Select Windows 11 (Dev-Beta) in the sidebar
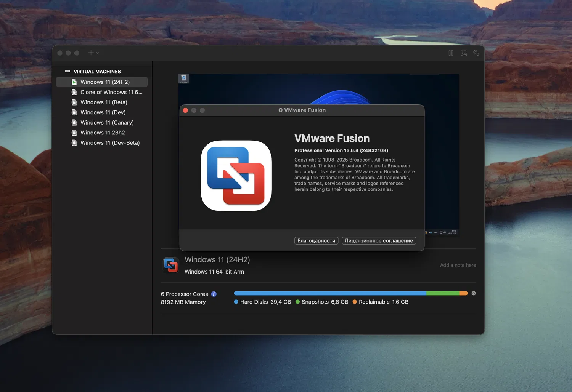This screenshot has height=392, width=572. pyautogui.click(x=102, y=143)
